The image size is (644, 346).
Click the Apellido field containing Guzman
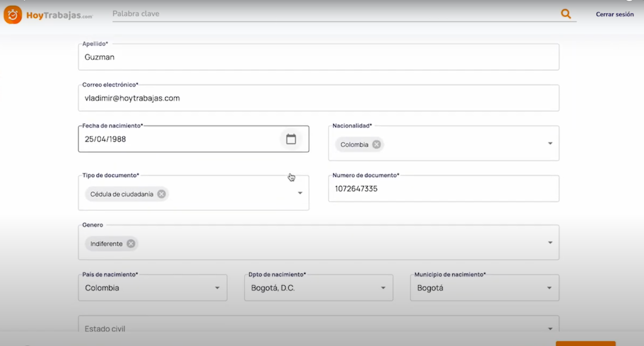pyautogui.click(x=319, y=57)
